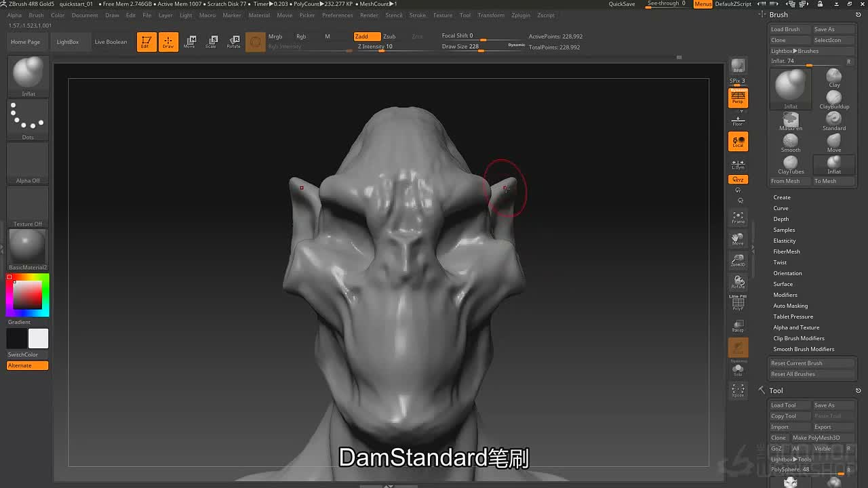Click the Move hand navigation icon

[x=738, y=239]
